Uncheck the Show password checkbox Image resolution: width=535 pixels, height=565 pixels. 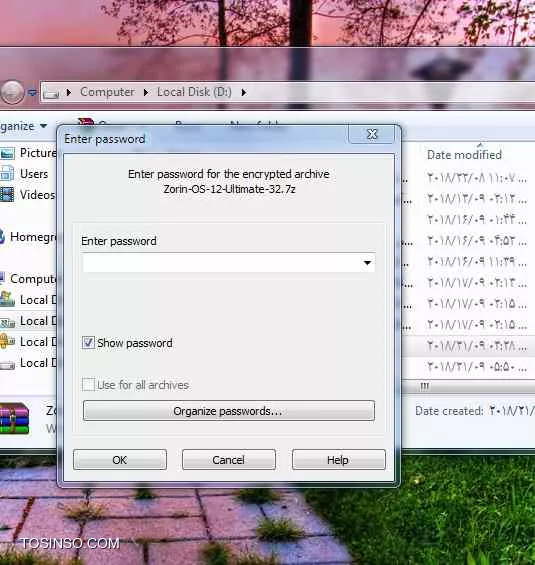coord(88,342)
